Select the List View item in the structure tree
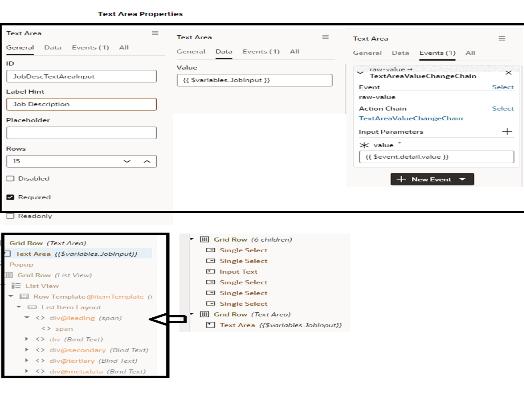Image resolution: width=524 pixels, height=420 pixels. pyautogui.click(x=42, y=286)
